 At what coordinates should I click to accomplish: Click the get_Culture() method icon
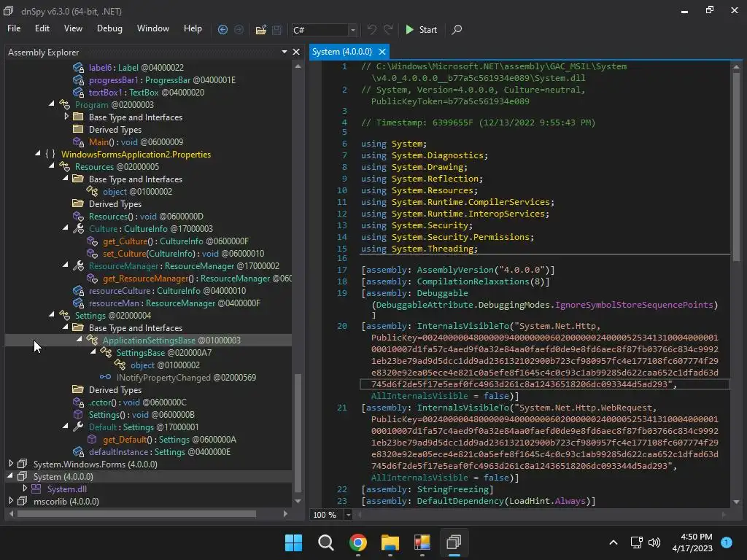click(92, 241)
